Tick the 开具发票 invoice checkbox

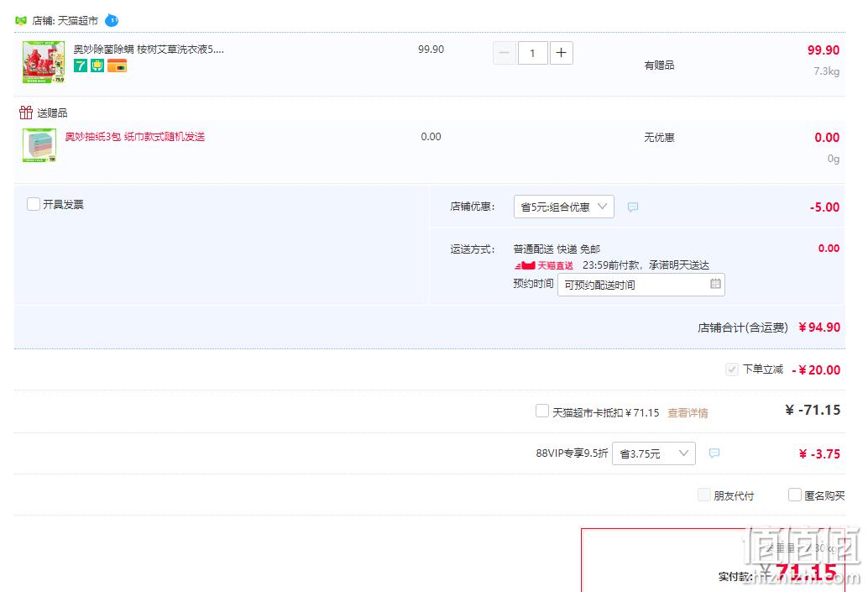(x=34, y=204)
